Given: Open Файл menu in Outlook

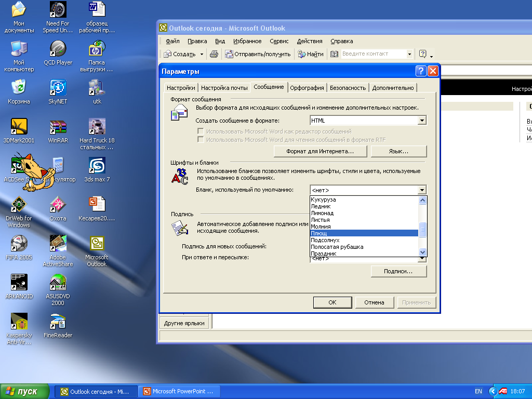Looking at the screenshot, I should coord(172,41).
